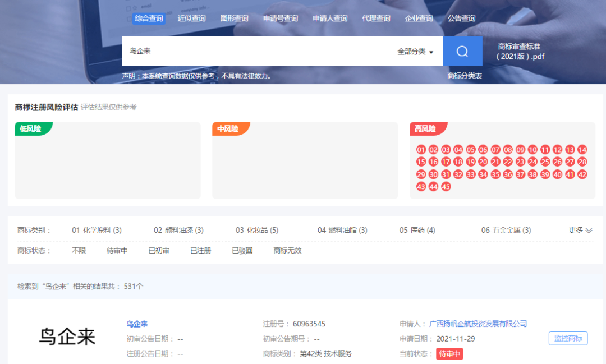Select high-risk class badge 28
Image resolution: width=606 pixels, height=364 pixels.
click(x=582, y=162)
